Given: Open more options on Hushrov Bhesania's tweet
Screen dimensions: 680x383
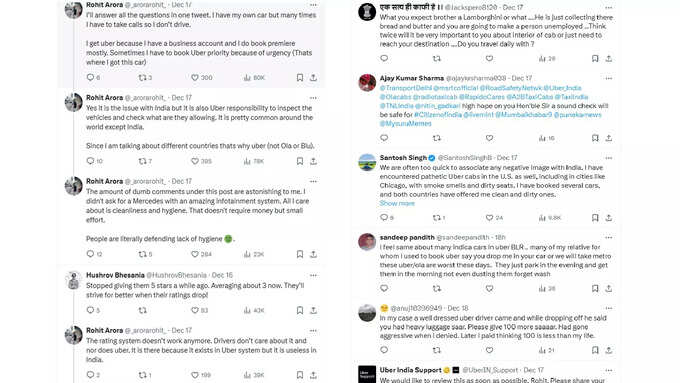Looking at the screenshot, I should point(313,275).
